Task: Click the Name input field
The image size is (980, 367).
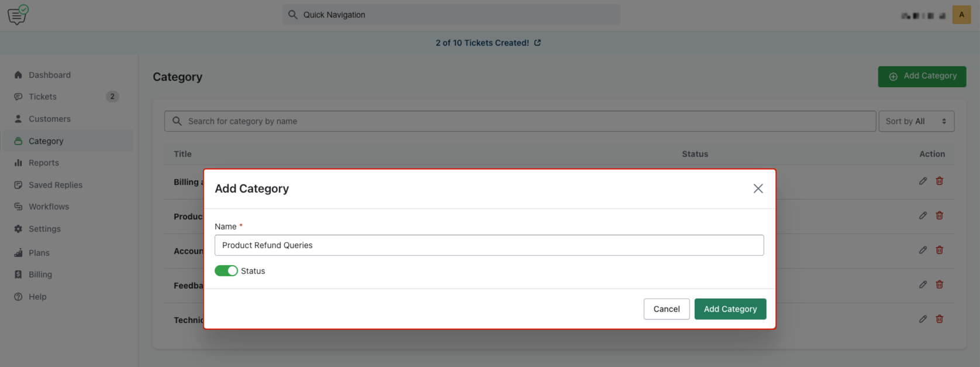Action: pos(489,245)
